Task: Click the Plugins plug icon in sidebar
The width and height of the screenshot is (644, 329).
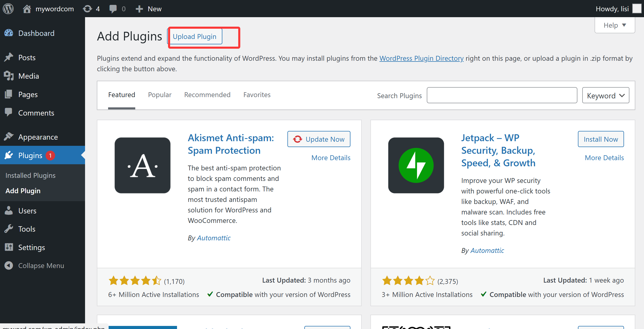Action: 8,155
